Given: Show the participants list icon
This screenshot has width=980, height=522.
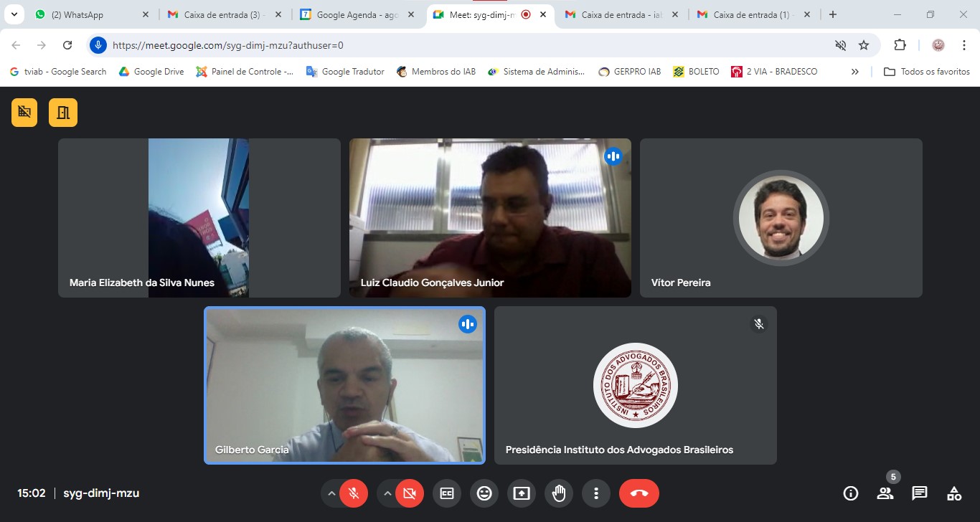Looking at the screenshot, I should coord(885,493).
